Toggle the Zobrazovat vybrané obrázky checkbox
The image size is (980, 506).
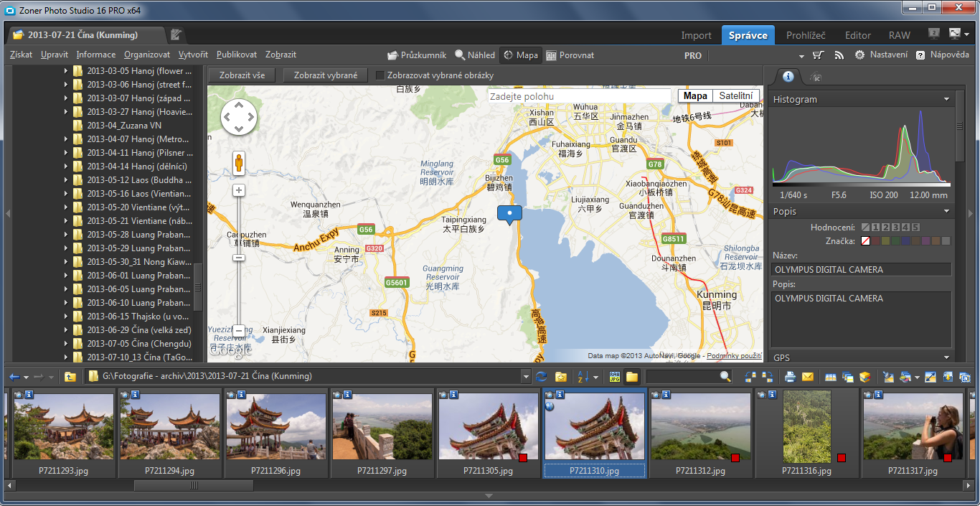coord(380,75)
